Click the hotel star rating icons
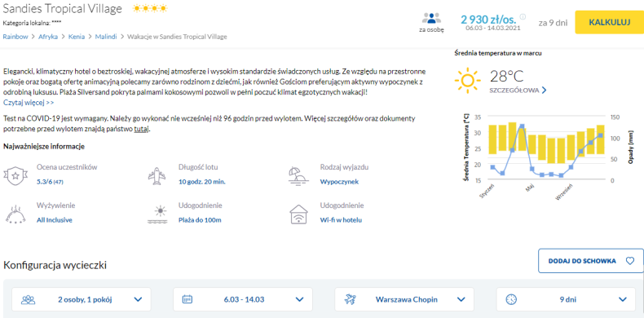 pyautogui.click(x=150, y=8)
